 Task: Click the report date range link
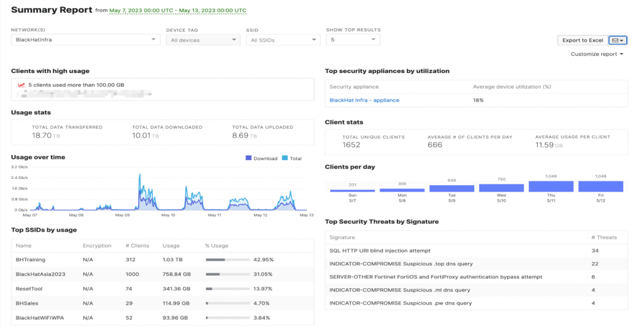[177, 11]
